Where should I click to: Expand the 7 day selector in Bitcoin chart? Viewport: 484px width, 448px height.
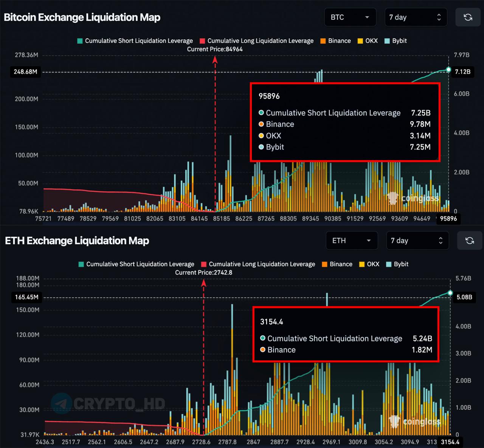pyautogui.click(x=416, y=17)
